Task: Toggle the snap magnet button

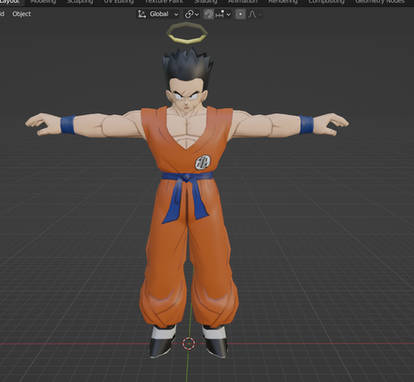Action: point(209,14)
